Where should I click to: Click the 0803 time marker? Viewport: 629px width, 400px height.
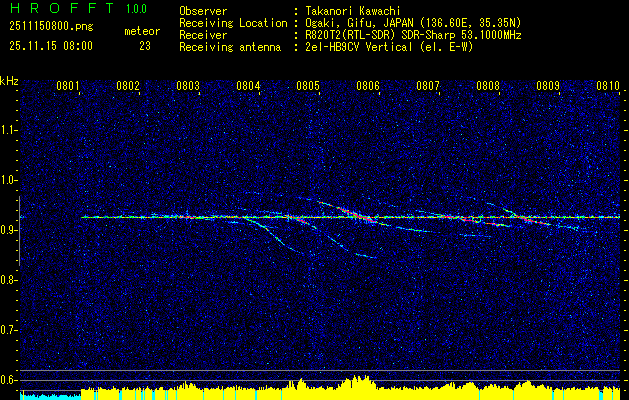(x=188, y=86)
